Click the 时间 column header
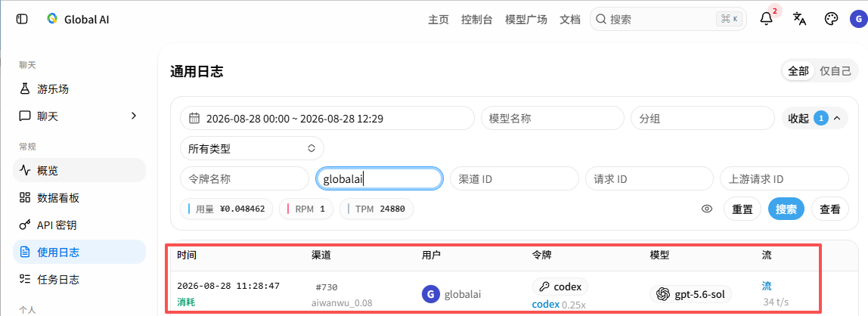The height and width of the screenshot is (316, 868). point(187,255)
